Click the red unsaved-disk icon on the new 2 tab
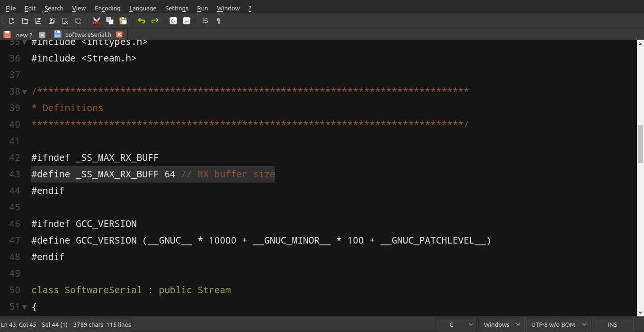This screenshot has height=332, width=644. [7, 35]
